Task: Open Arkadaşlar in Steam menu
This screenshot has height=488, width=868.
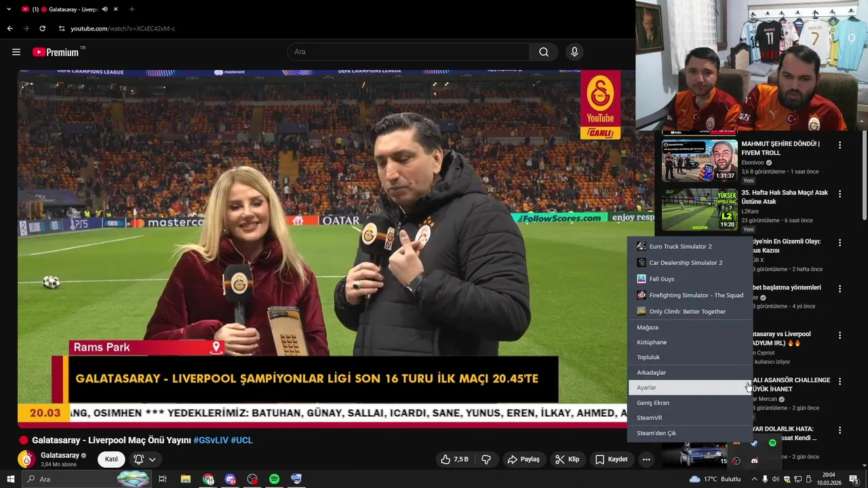Action: click(x=690, y=372)
